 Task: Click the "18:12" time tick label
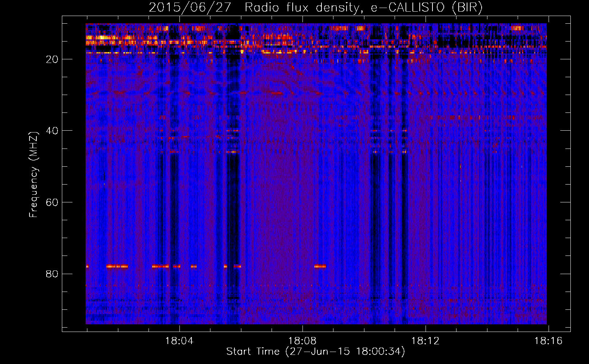(x=426, y=341)
